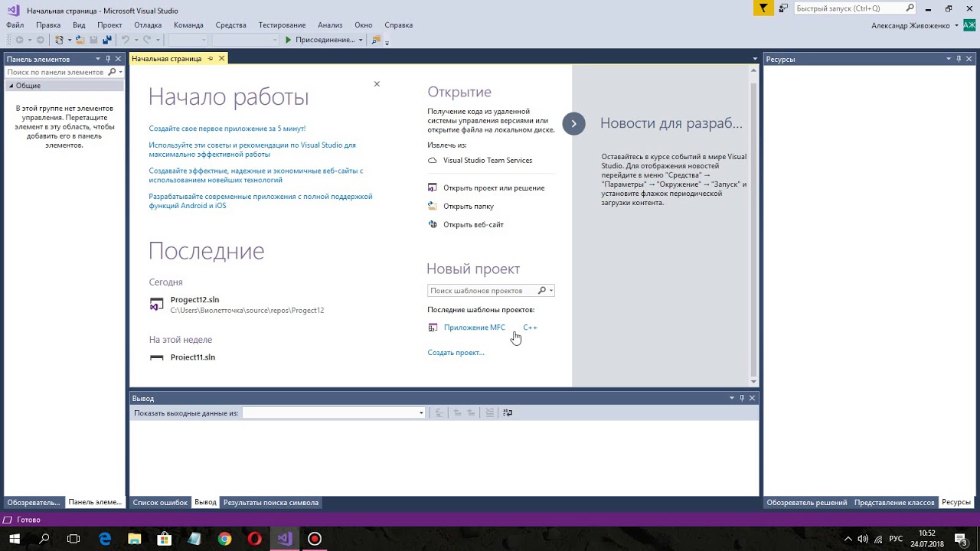Viewport: 980px width, 551px height.
Task: Click the green Start debugging arrow
Action: point(289,40)
